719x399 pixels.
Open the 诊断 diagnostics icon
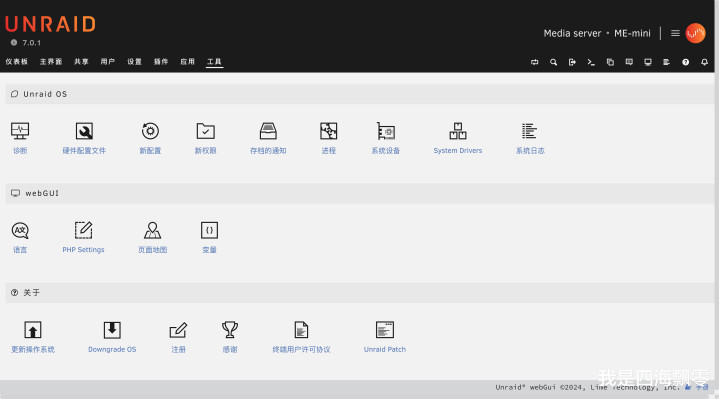(20, 131)
